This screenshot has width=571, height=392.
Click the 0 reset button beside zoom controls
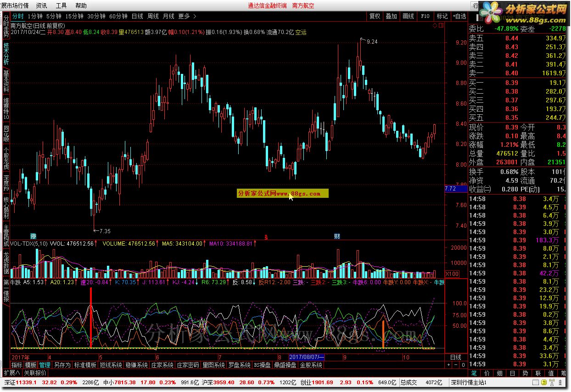463,365
